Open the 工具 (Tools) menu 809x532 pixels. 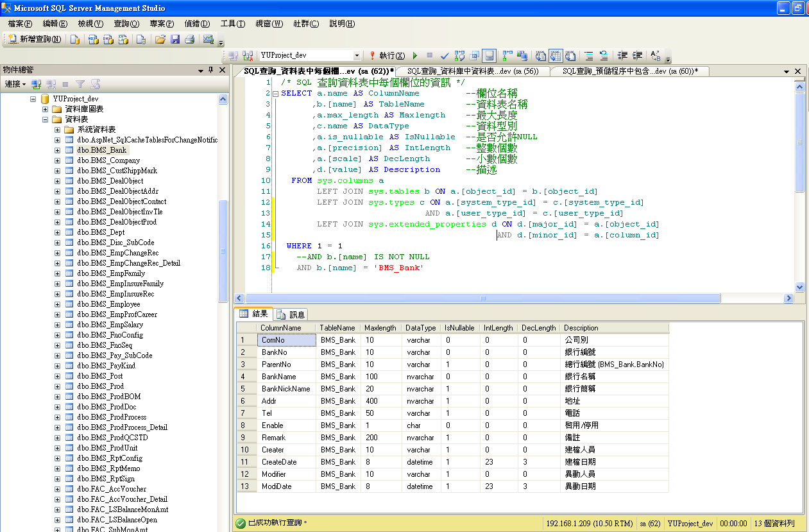point(232,24)
